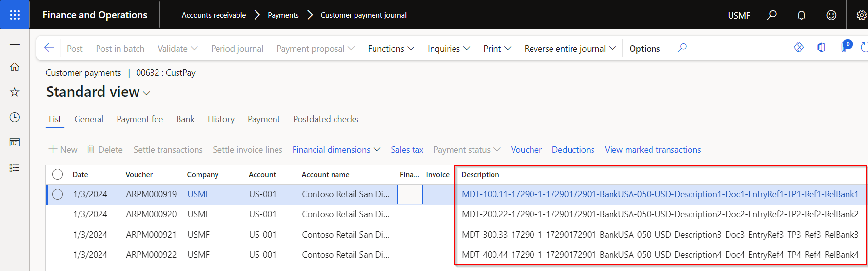Open Financial dimensions dropdown

click(336, 150)
